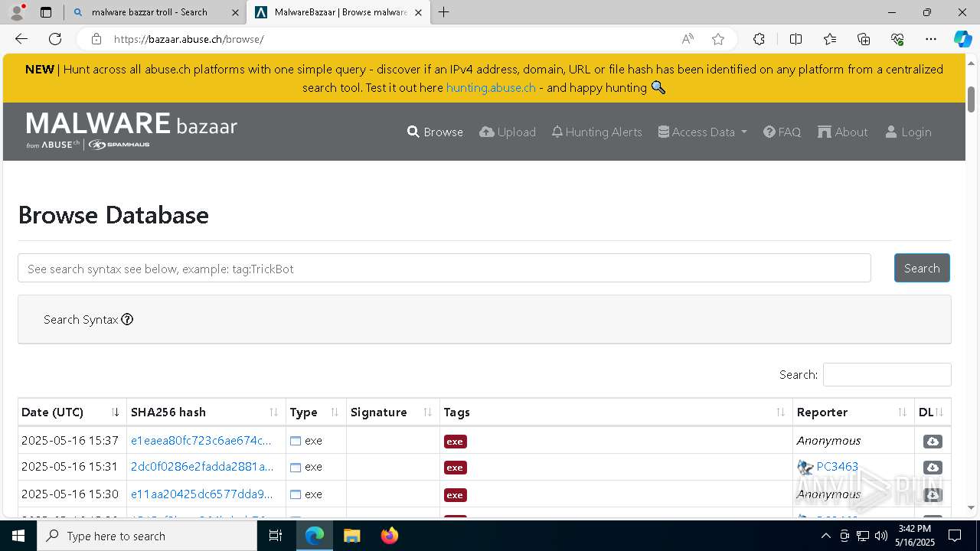This screenshot has width=980, height=551.
Task: Open the notification center icon
Action: (x=955, y=536)
